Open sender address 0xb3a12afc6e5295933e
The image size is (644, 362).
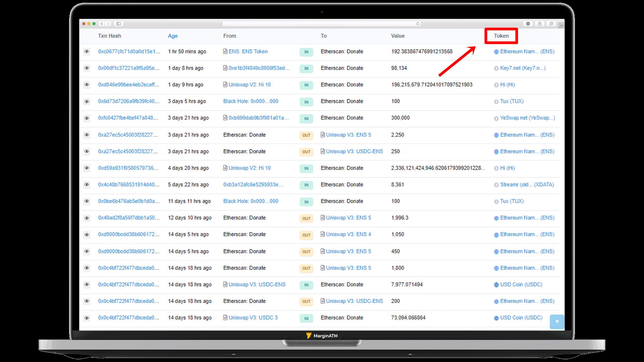pos(253,184)
